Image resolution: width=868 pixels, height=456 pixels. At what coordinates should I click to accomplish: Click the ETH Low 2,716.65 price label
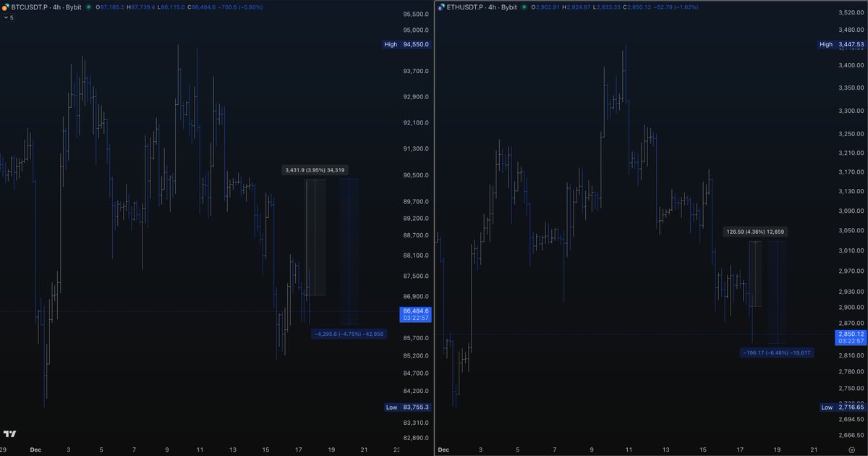(841, 408)
